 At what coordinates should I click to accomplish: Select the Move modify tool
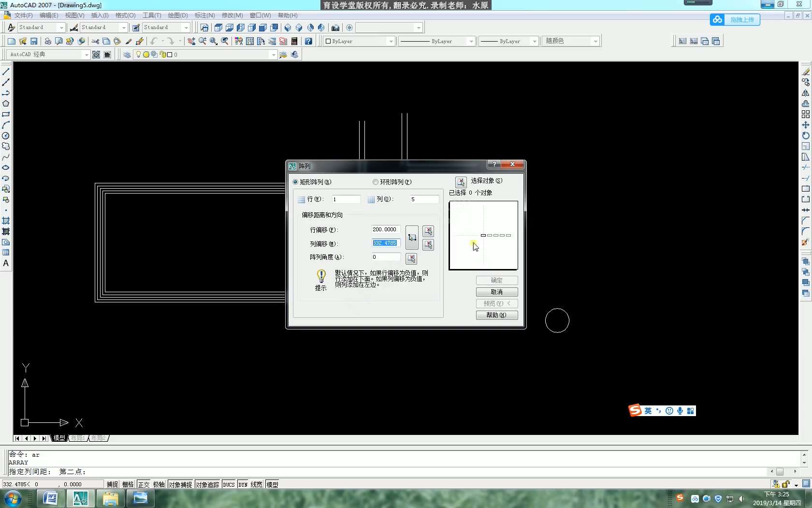805,125
